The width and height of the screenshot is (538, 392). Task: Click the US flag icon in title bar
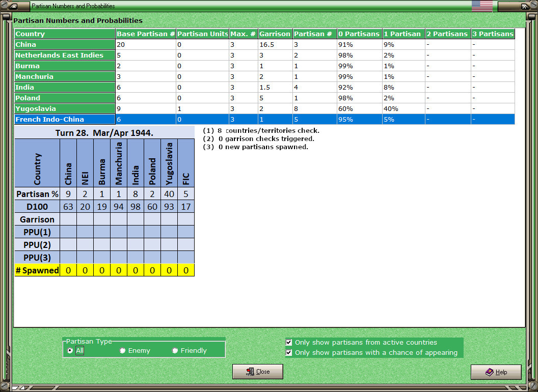(482, 6)
